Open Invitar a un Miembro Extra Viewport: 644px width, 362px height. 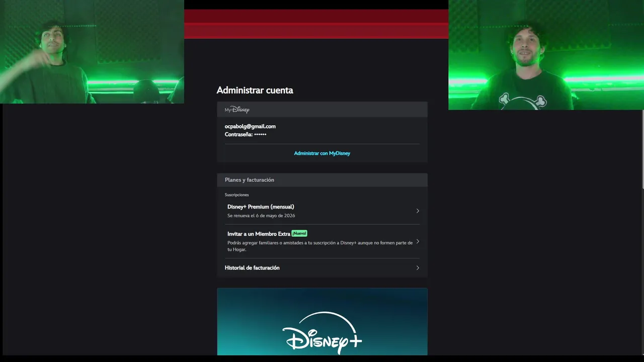(322, 241)
